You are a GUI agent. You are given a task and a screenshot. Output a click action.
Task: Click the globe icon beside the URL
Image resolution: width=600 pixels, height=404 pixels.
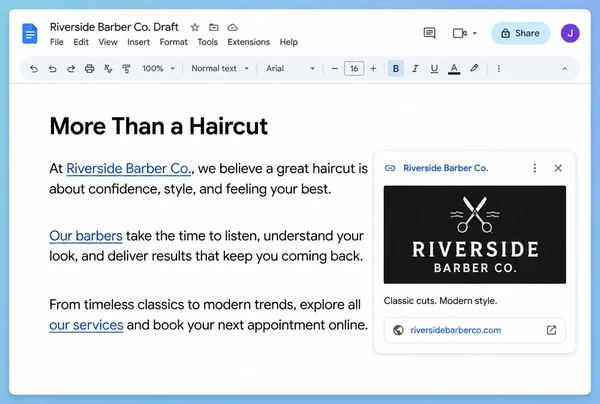[398, 330]
